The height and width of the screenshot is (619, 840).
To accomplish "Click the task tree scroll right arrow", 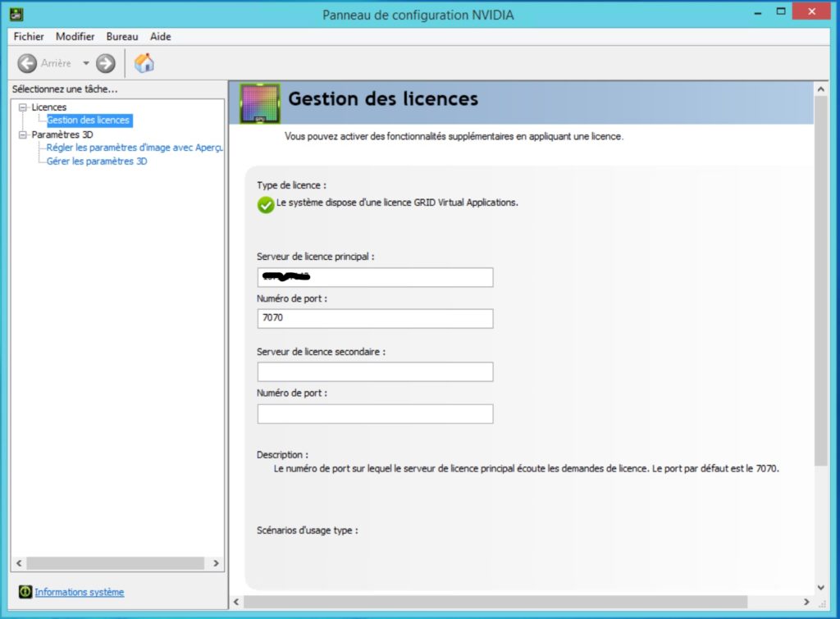I will click(x=216, y=563).
